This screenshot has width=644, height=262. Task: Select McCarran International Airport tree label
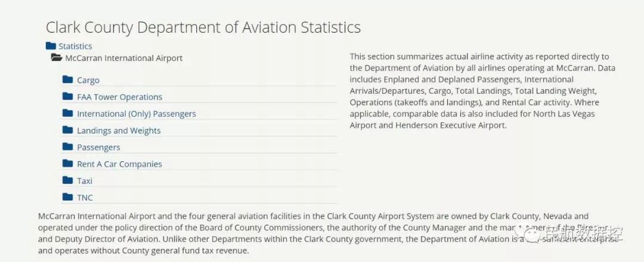pyautogui.click(x=123, y=58)
